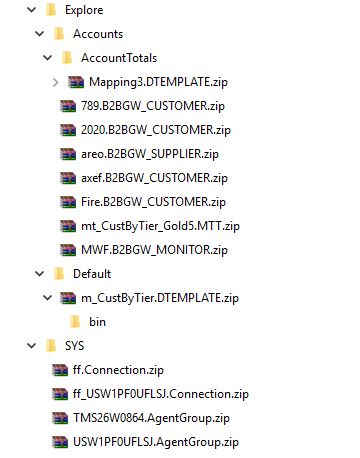
Task: Collapse the Default folder chevron
Action: (40, 274)
